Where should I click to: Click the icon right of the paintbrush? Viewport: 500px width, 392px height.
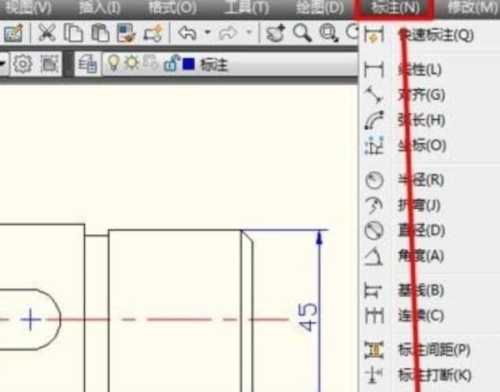coord(153,33)
